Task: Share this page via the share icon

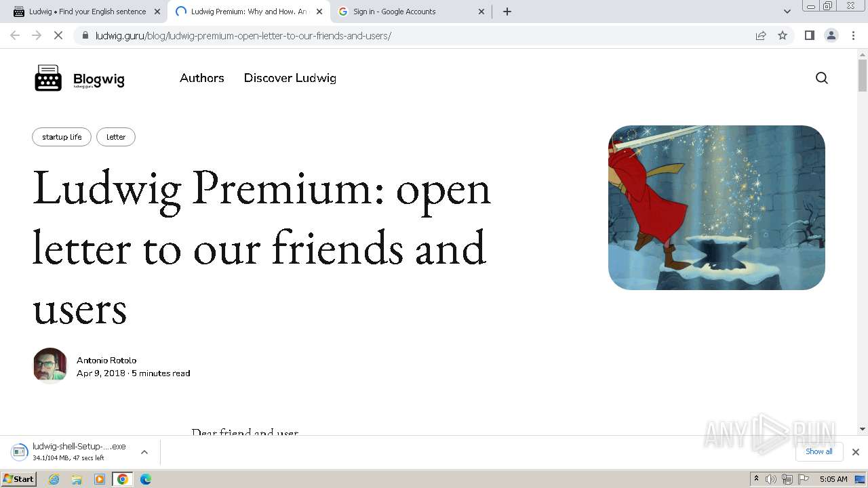Action: (x=761, y=35)
